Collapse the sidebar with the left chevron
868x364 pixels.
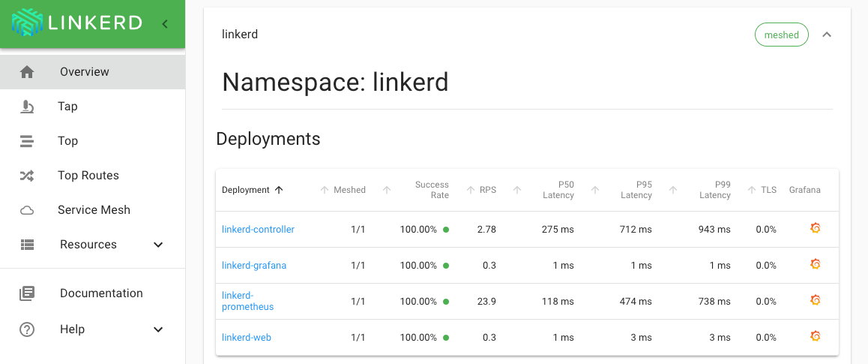coord(165,24)
